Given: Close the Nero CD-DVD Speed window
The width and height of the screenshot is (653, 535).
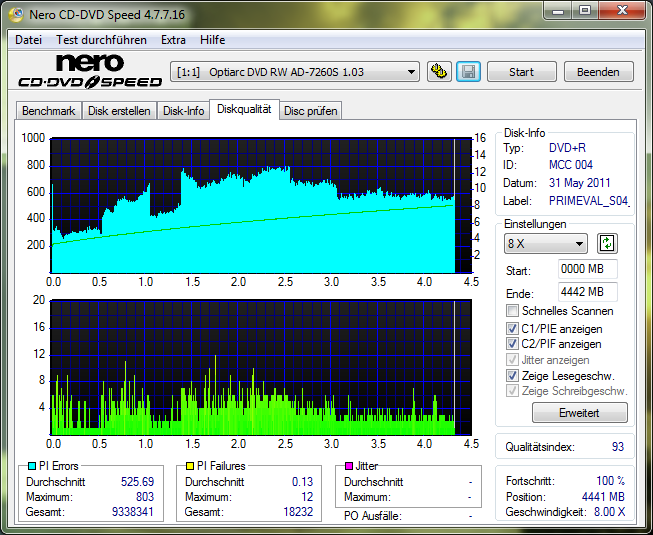Looking at the screenshot, I should pyautogui.click(x=622, y=11).
